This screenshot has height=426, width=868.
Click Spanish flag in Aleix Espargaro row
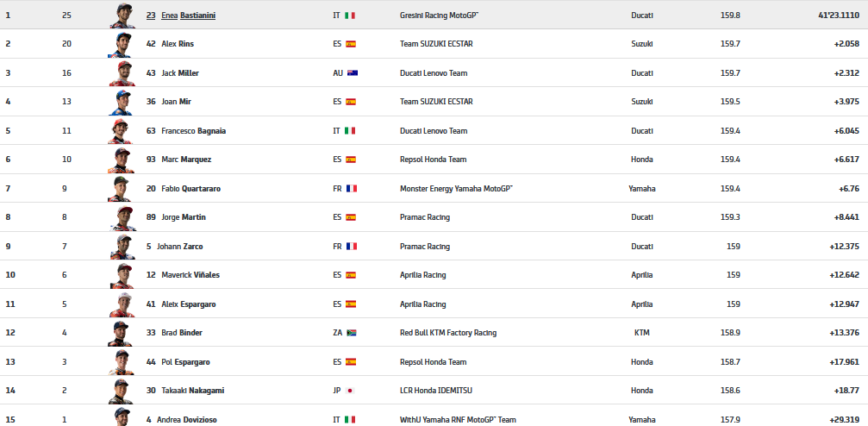(x=351, y=304)
